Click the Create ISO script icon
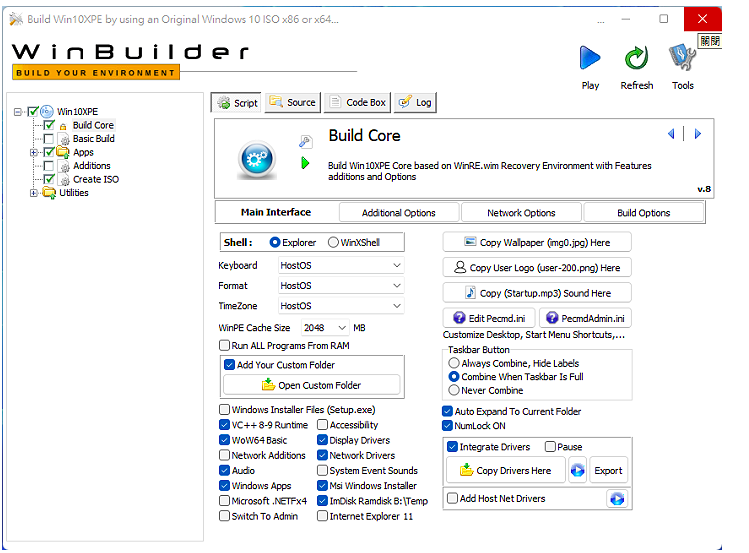Image resolution: width=749 pixels, height=553 pixels. point(64,180)
